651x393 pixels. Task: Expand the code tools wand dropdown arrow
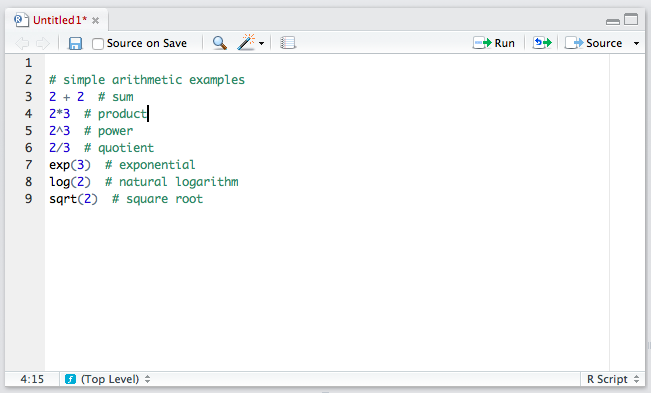coord(262,43)
